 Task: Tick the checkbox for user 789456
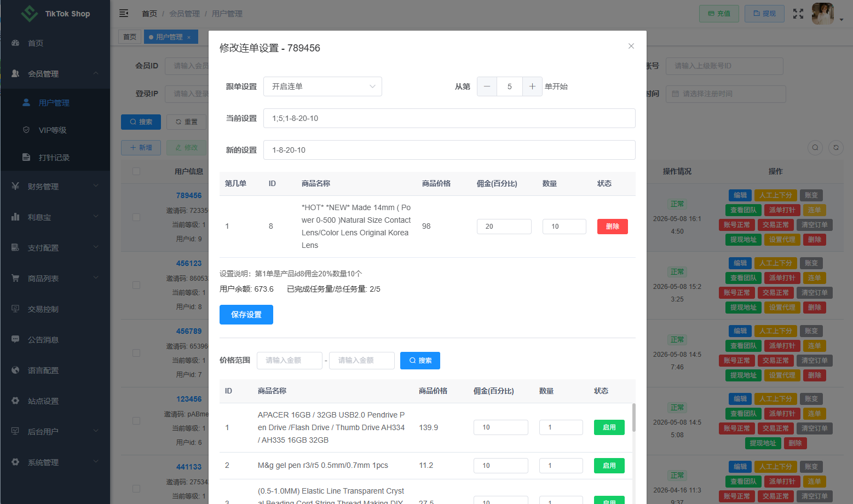(x=136, y=217)
